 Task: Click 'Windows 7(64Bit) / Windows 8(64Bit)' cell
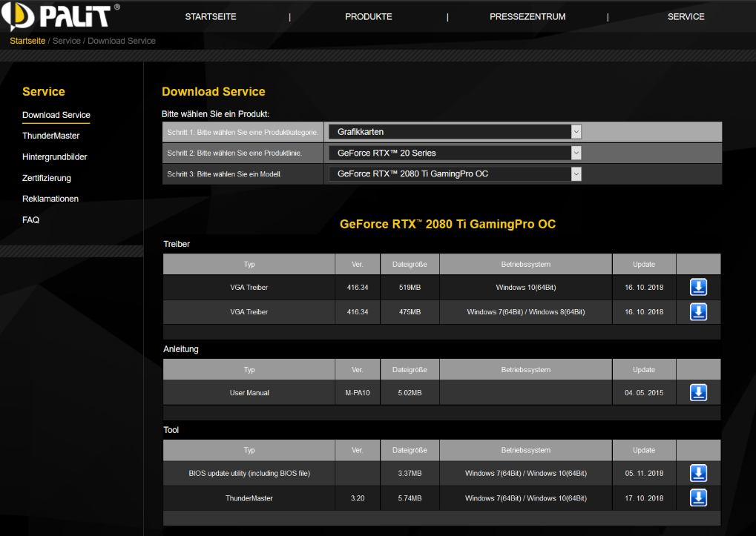525,312
